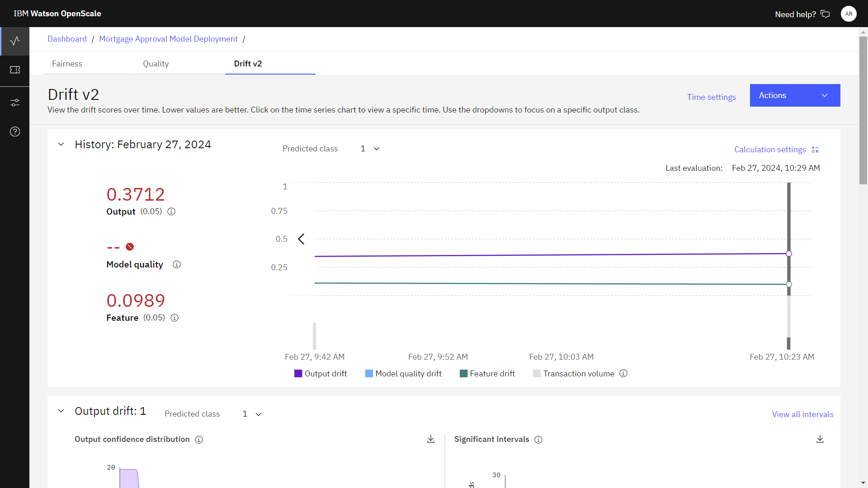Show info tooltip next to Output score
This screenshot has width=868, height=488.
click(171, 211)
